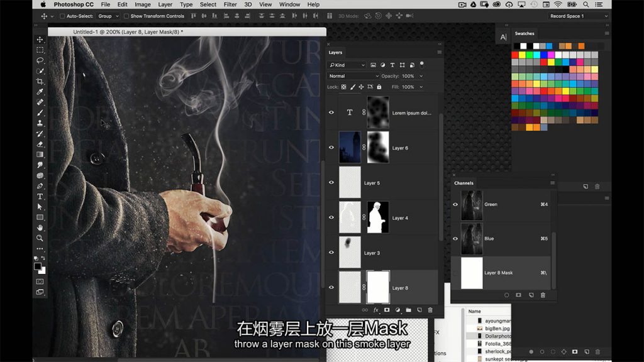Screen dimensions: 644x362
Task: Hide Layer 4 visibility eye
Action: 331,217
